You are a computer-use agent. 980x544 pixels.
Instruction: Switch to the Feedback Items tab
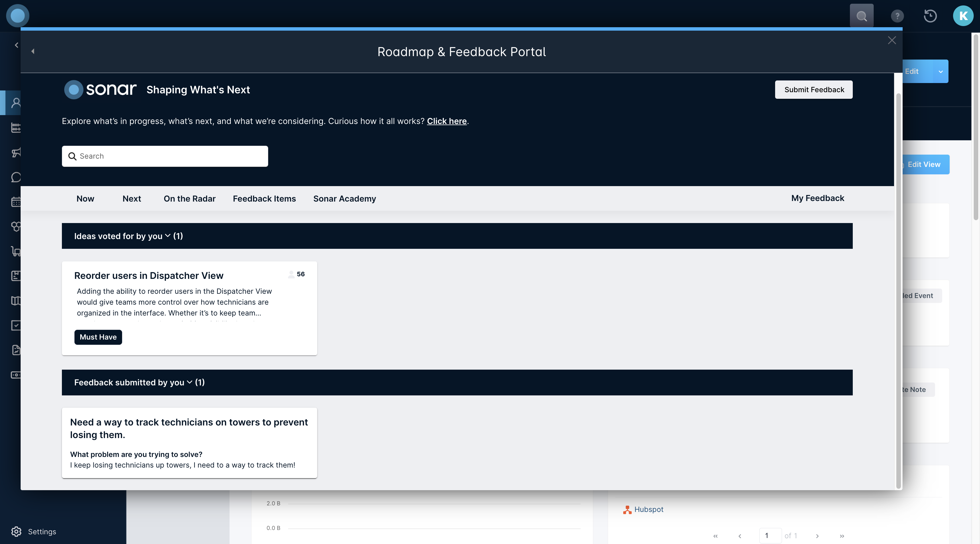[264, 199]
